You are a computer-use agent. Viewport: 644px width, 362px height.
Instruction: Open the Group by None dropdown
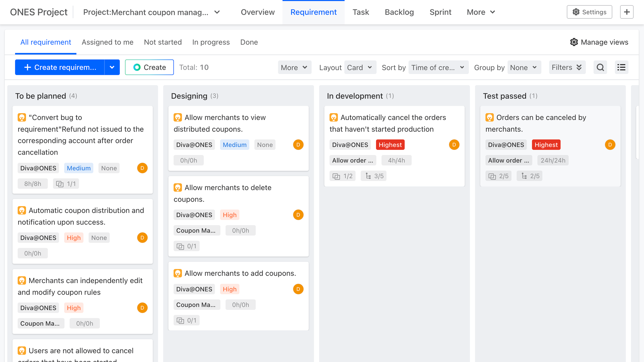[524, 67]
